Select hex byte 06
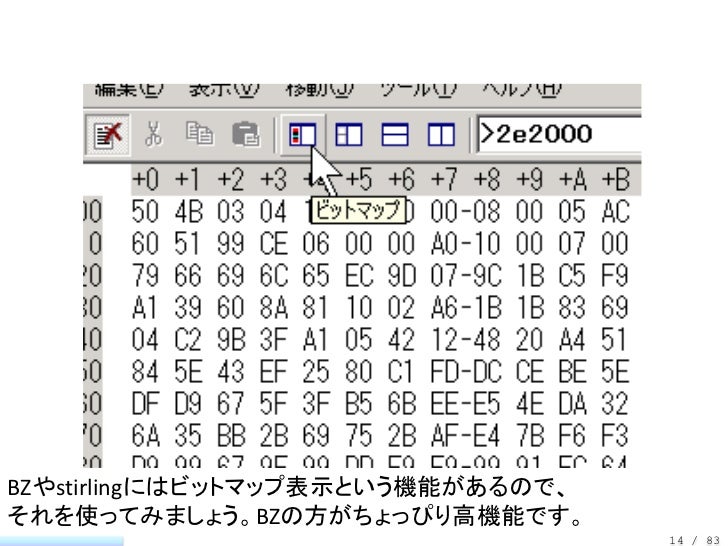This screenshot has width=728, height=546. point(316,243)
